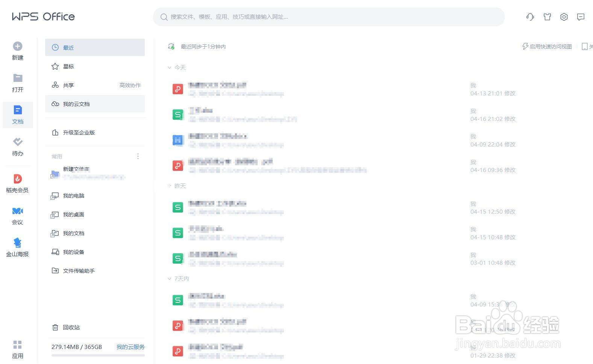The width and height of the screenshot is (593, 364).
Task: Open 金山海报 poster icon
Action: 18,243
